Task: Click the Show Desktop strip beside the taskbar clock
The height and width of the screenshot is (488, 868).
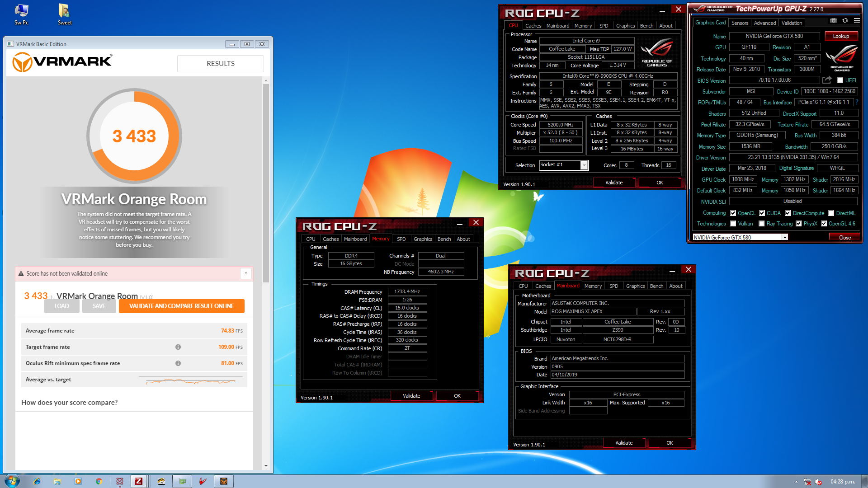Action: click(864, 481)
